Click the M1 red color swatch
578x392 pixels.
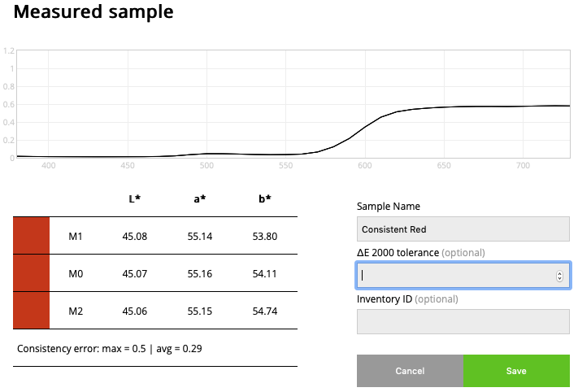click(x=32, y=236)
